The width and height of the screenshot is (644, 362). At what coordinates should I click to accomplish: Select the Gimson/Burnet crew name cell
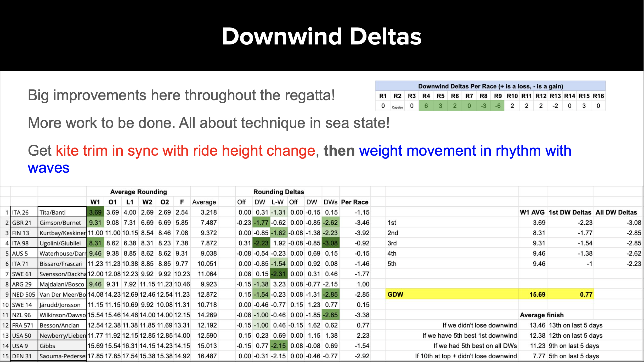[62, 223]
